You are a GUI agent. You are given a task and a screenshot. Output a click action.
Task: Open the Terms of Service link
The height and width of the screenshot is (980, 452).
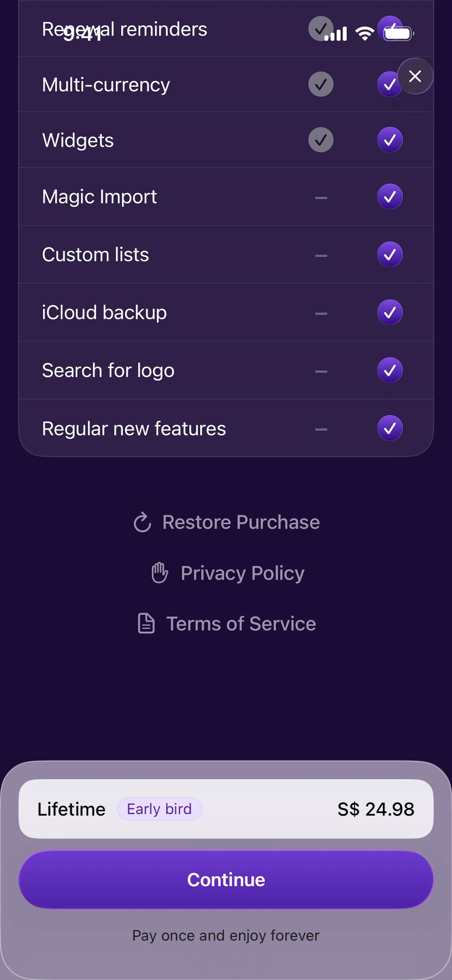[241, 623]
